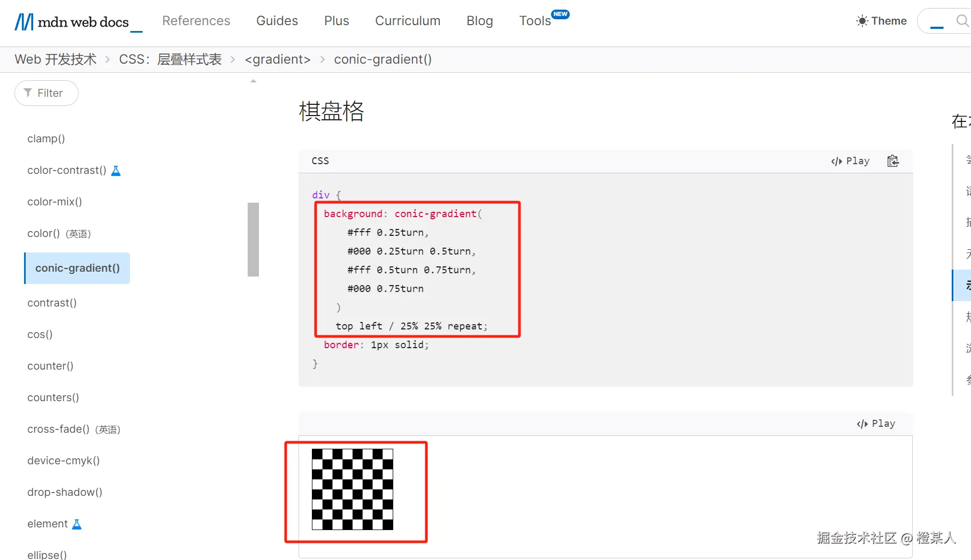The height and width of the screenshot is (560, 971).
Task: Click the '#fff 0.25turn,' code line
Action: [388, 233]
